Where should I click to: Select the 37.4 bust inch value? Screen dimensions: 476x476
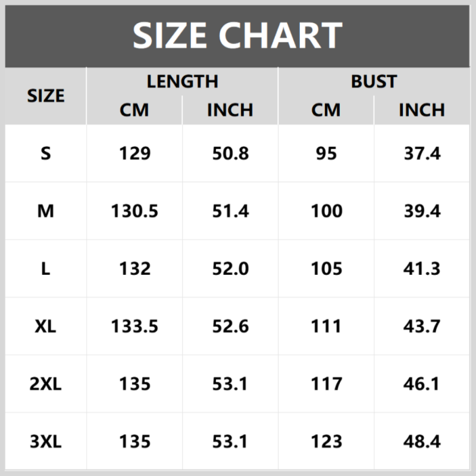(x=422, y=154)
